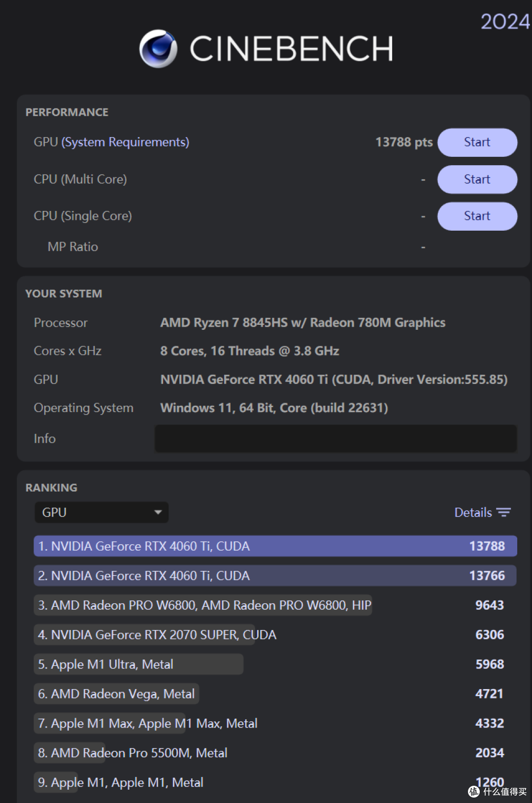The image size is (532, 803).
Task: Select the Apple M1 Max ranking entry
Action: coord(275,724)
